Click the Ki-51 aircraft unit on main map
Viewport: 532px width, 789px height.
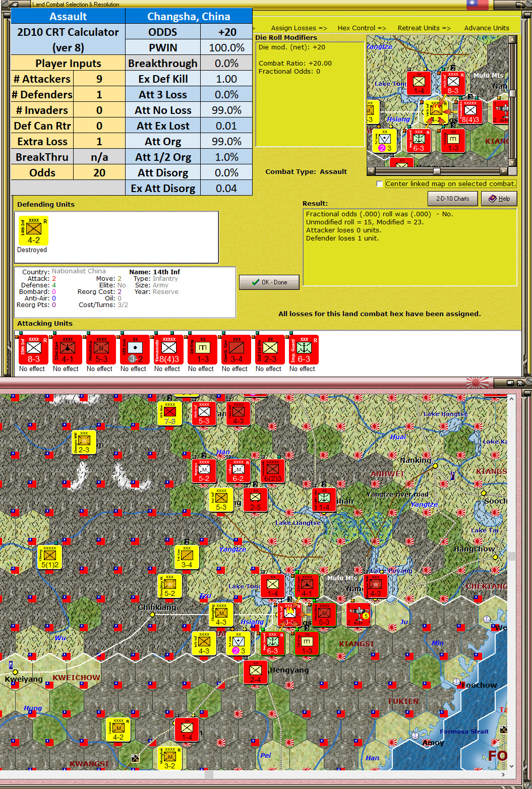point(358,615)
